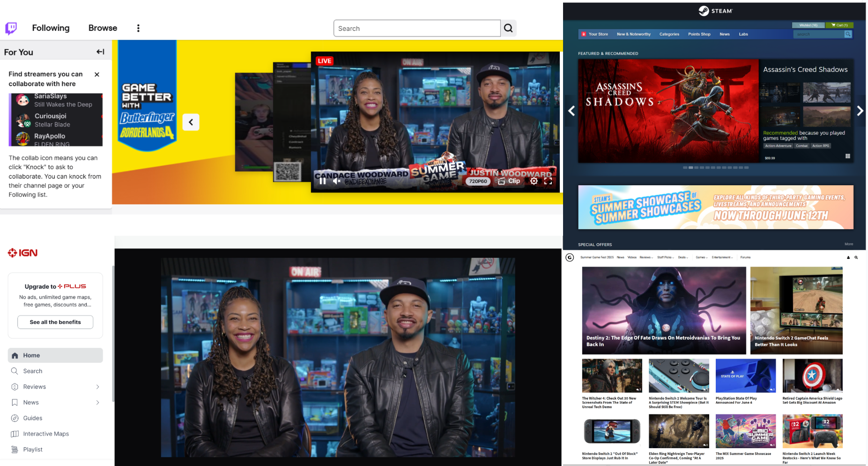The width and height of the screenshot is (868, 466).
Task: Enter fullscreen on the Twitch player
Action: pos(548,181)
